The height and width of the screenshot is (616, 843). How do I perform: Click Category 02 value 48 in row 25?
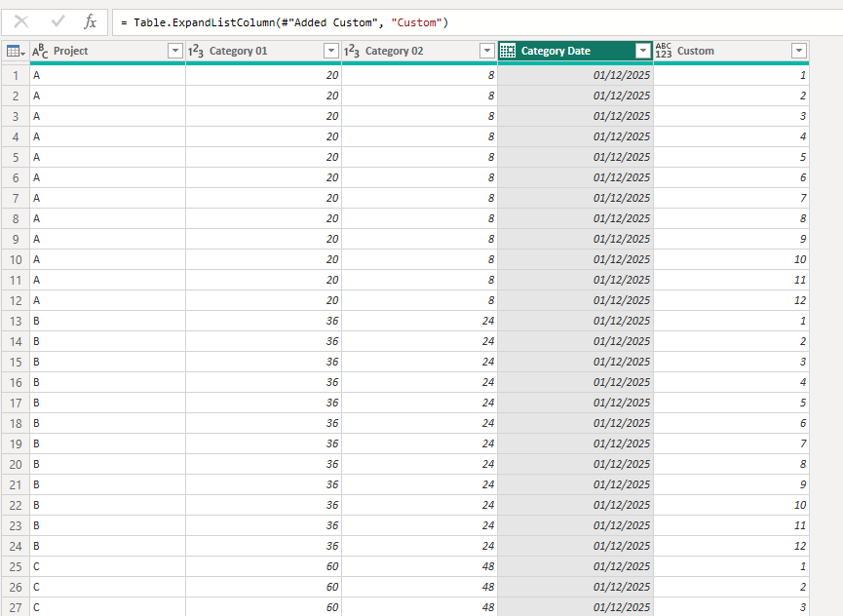[419, 567]
